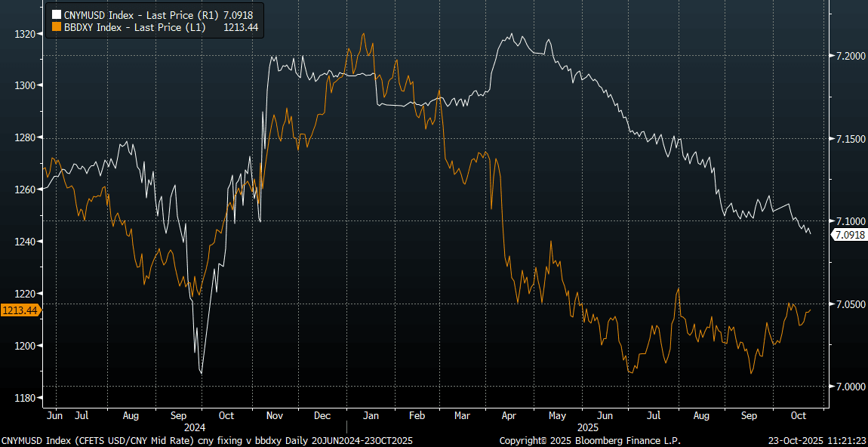Click the orange 1213.44 left-axis value tag
The height and width of the screenshot is (447, 868).
click(20, 311)
